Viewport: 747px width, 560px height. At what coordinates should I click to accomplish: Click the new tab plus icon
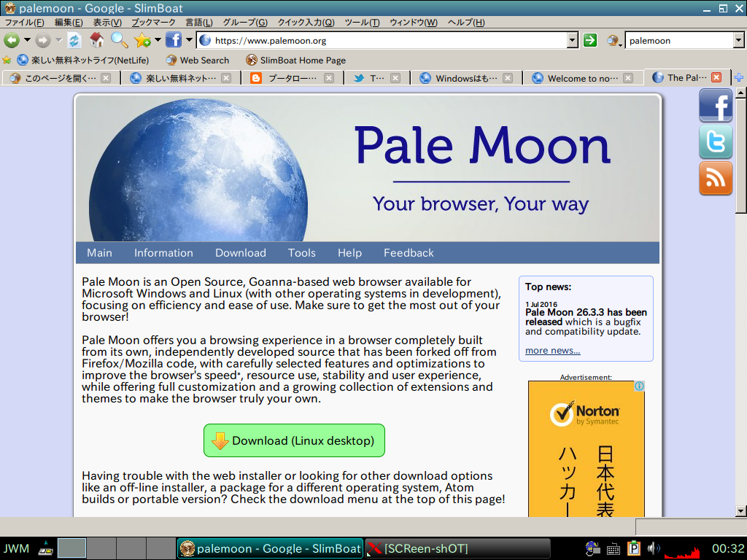[x=739, y=77]
